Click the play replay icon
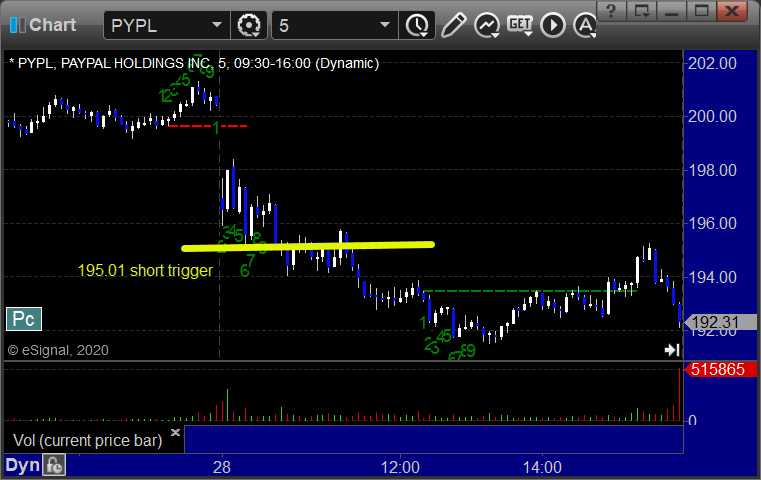761x480 pixels. click(553, 25)
